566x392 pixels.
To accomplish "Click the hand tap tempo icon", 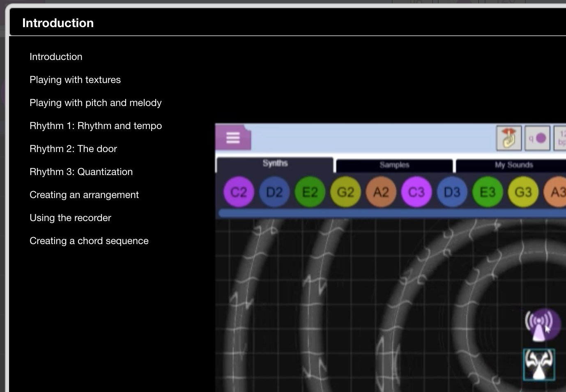I will tap(509, 138).
